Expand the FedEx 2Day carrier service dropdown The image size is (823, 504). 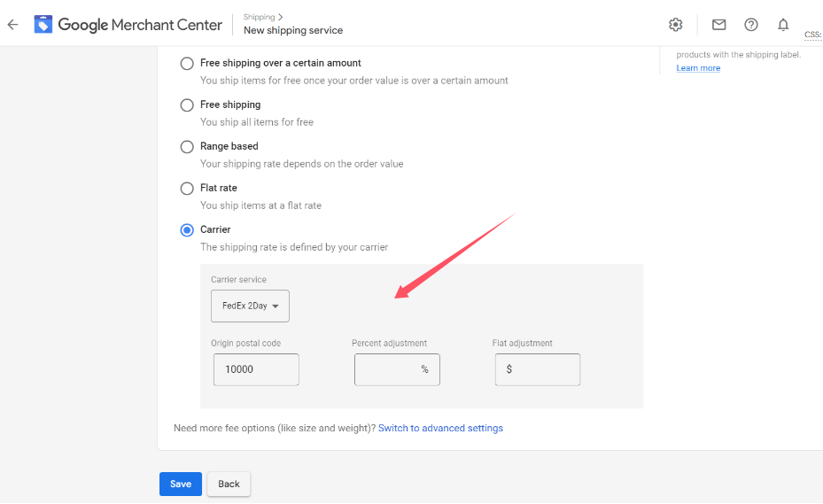(x=251, y=306)
